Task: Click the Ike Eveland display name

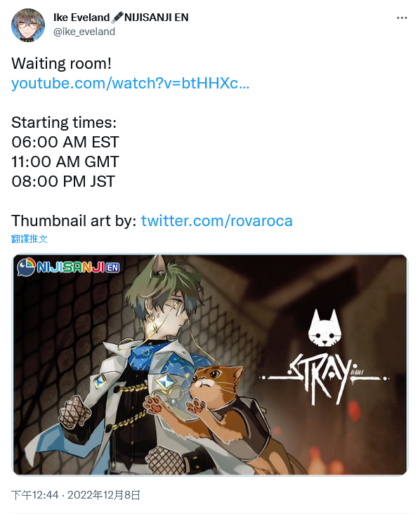Action: pyautogui.click(x=81, y=18)
